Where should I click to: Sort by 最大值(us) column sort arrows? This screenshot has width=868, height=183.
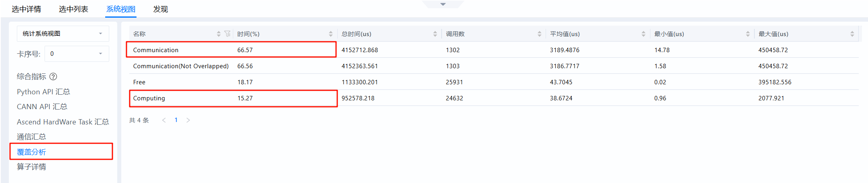tap(852, 34)
